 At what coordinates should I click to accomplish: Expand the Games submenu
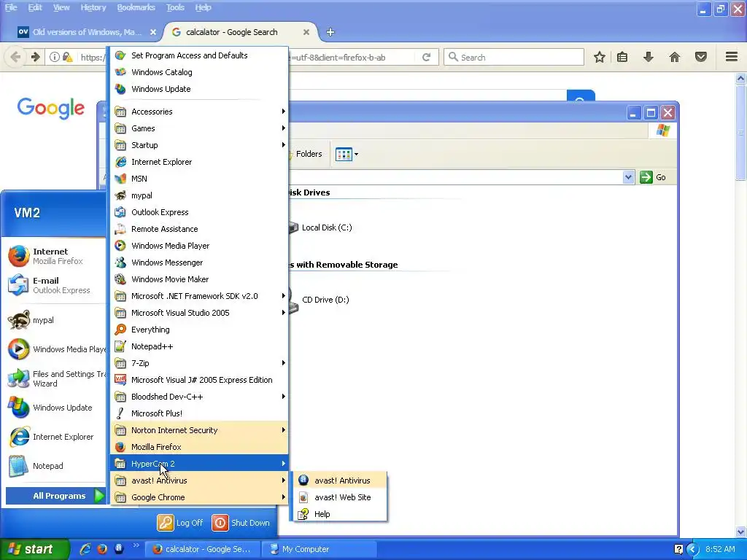199,128
